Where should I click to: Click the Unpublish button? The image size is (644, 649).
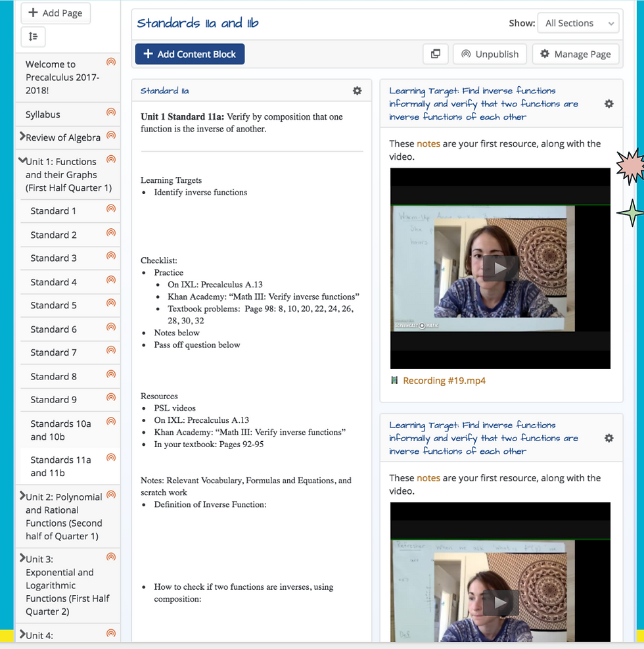tap(490, 54)
